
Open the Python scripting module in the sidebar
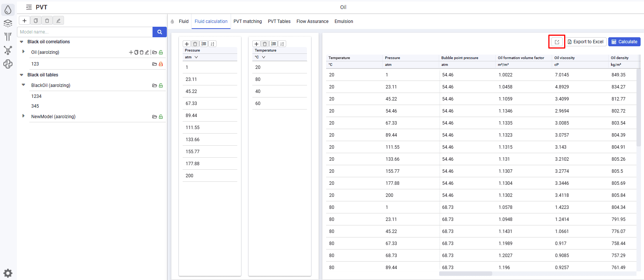pos(8,64)
